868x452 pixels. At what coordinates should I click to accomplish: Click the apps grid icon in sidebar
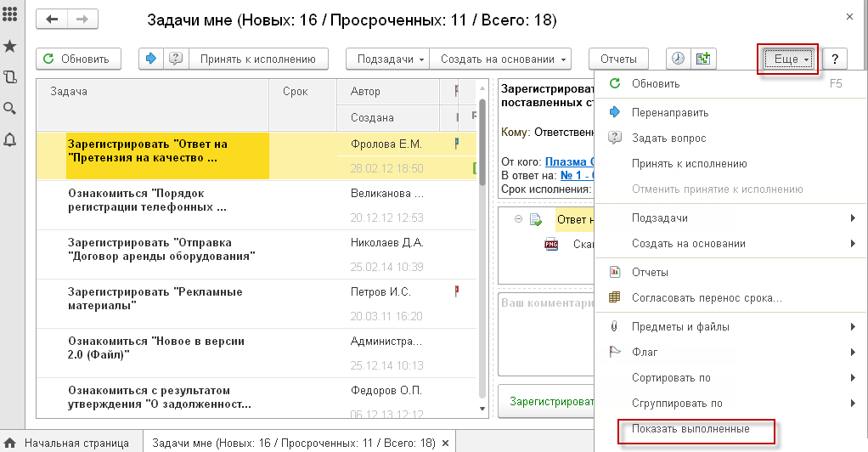click(9, 16)
